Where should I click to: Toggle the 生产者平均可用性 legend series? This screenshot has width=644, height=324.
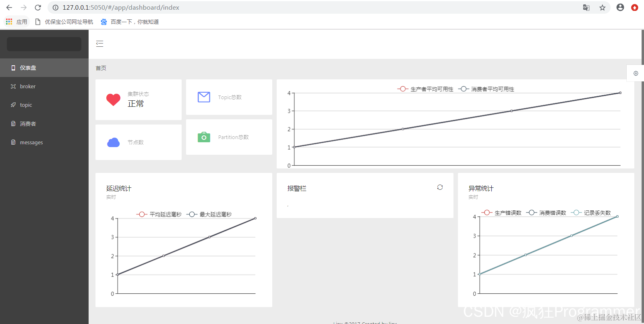(x=425, y=89)
